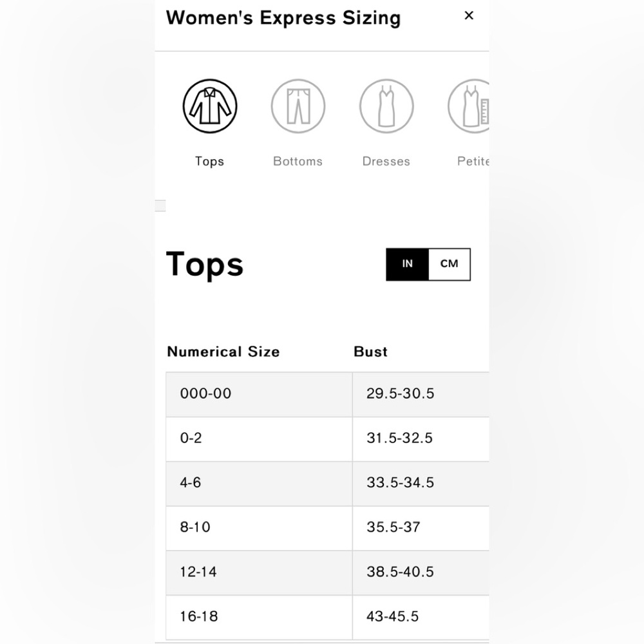Click the 4-6 size row

click(x=327, y=484)
